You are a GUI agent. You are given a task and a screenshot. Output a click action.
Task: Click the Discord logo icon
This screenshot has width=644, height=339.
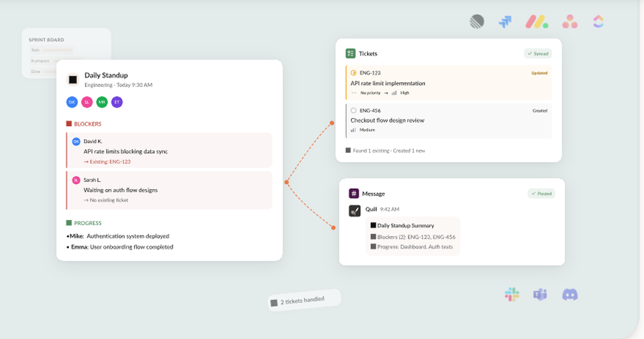(x=570, y=294)
